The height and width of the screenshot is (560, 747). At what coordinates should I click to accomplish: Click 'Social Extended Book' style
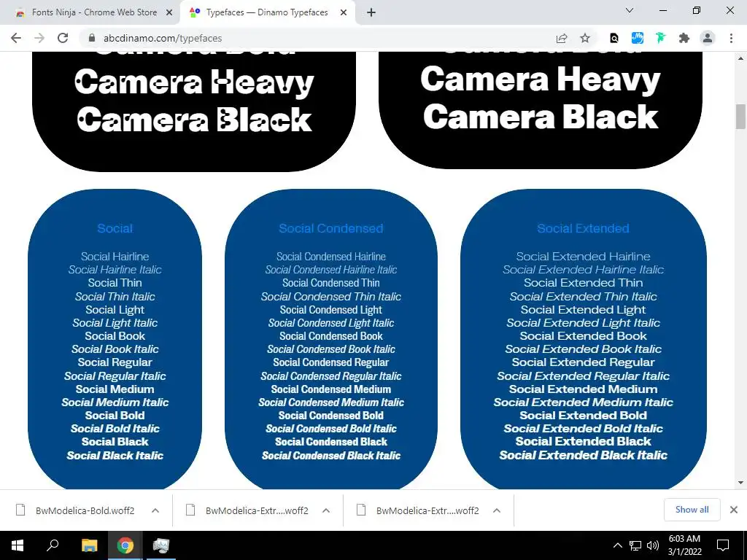(583, 335)
